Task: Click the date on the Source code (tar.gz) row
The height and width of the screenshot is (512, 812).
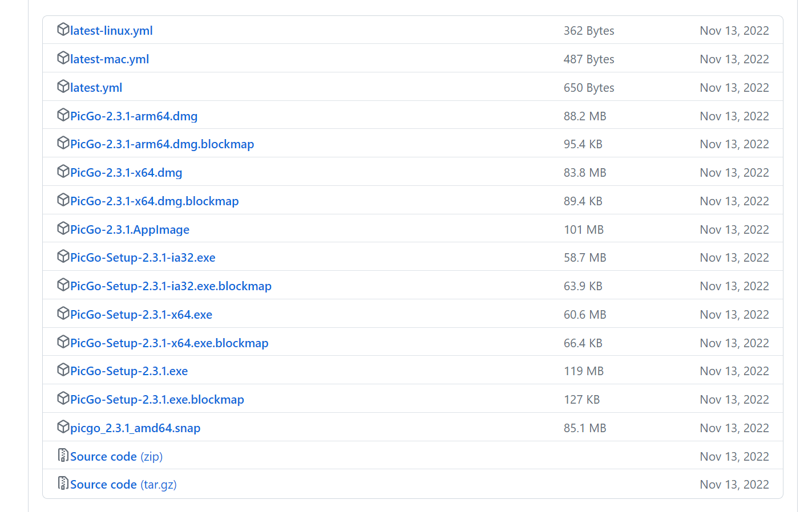Action: [x=734, y=485]
